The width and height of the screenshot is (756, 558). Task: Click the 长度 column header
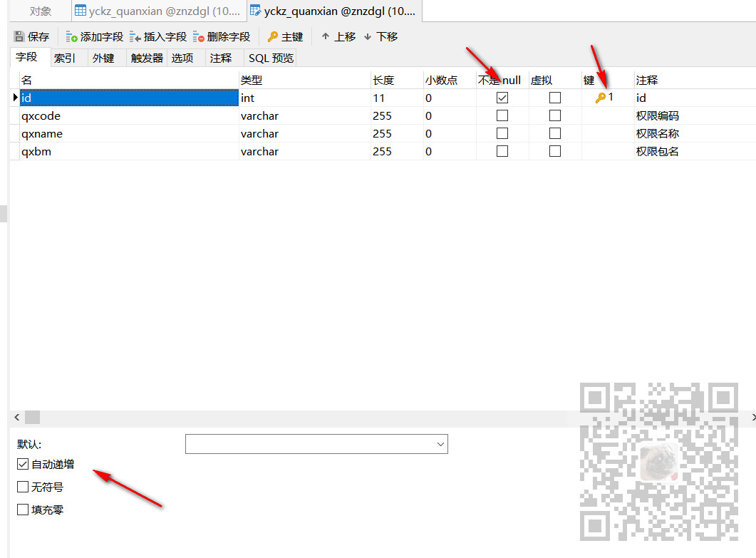click(397, 80)
